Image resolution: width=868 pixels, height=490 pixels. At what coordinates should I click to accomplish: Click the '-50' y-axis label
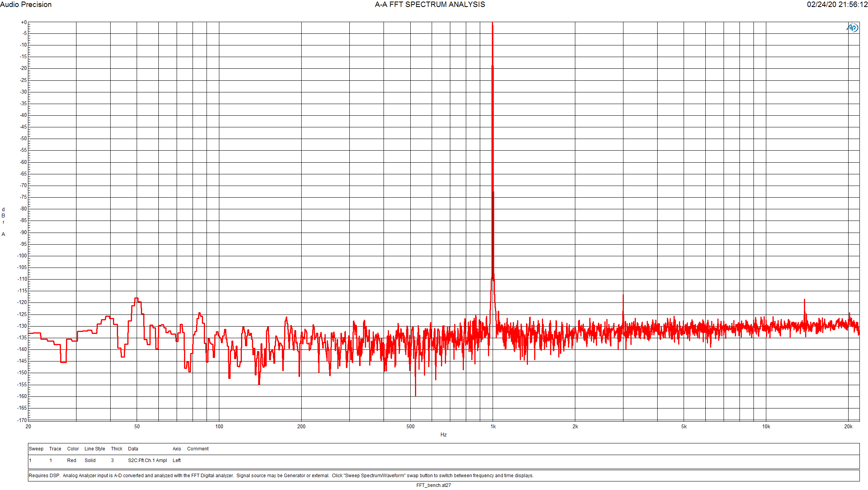tap(23, 138)
